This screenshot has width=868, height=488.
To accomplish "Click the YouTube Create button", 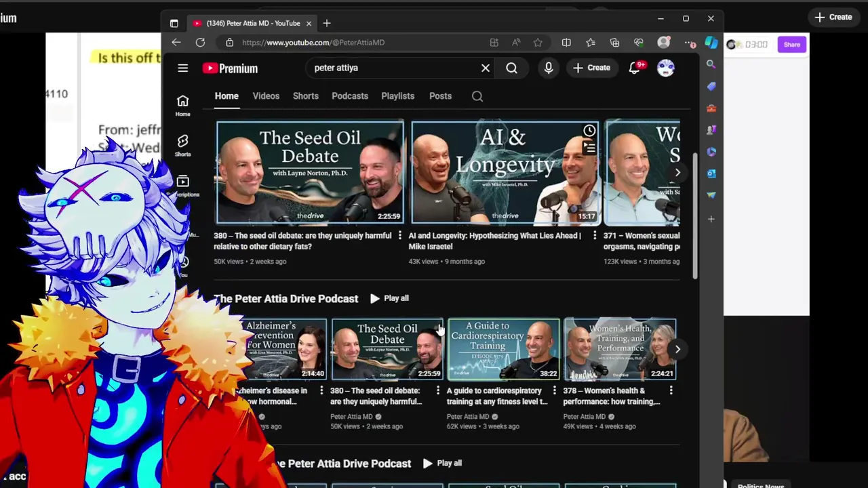I will pyautogui.click(x=591, y=68).
